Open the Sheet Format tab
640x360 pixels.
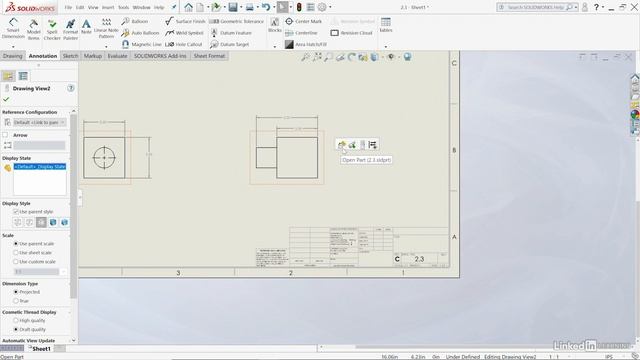click(x=209, y=56)
